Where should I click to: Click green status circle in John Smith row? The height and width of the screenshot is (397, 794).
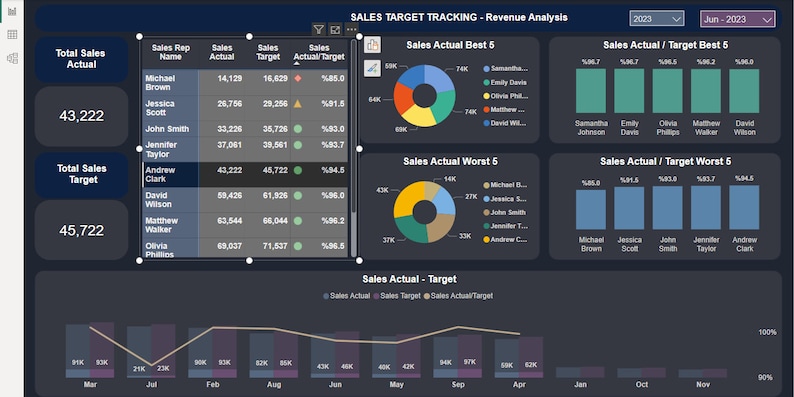coord(298,129)
